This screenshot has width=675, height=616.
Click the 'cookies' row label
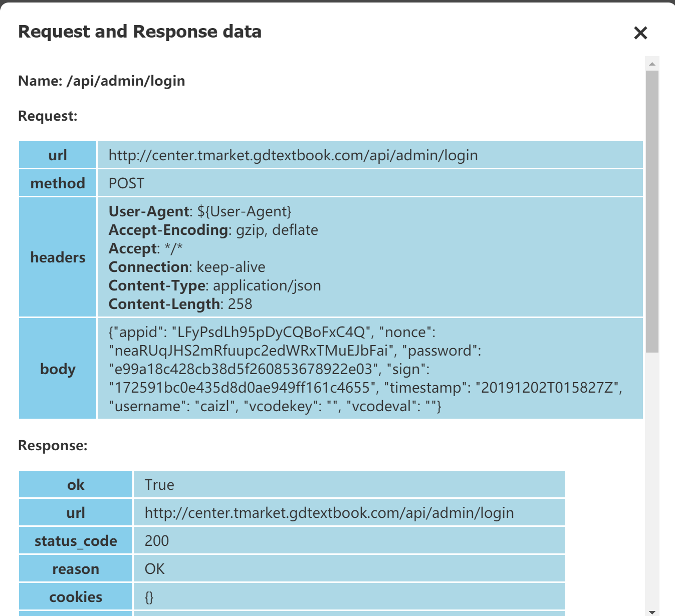(76, 597)
